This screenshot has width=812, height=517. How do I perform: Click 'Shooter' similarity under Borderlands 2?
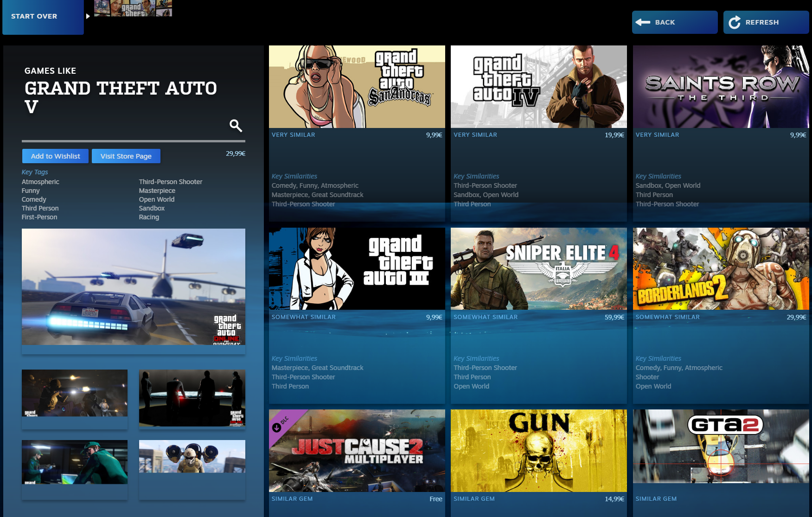647,377
